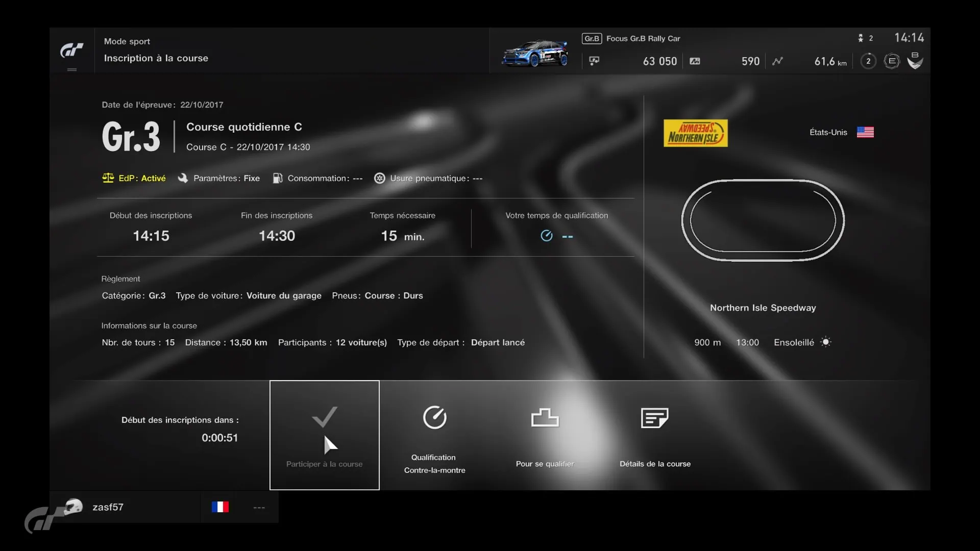Click the États-Unis flag

click(865, 132)
